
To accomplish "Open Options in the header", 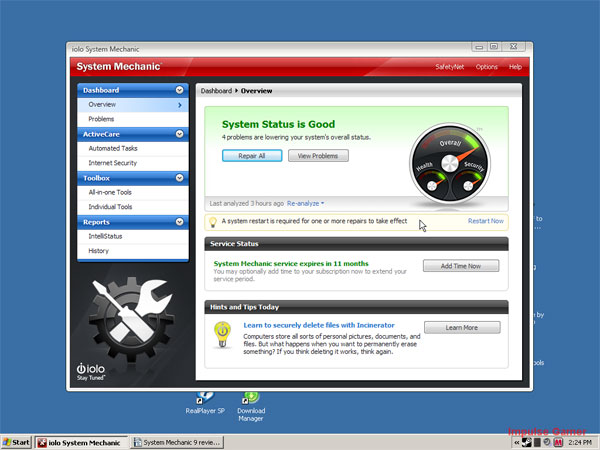I will pyautogui.click(x=487, y=67).
